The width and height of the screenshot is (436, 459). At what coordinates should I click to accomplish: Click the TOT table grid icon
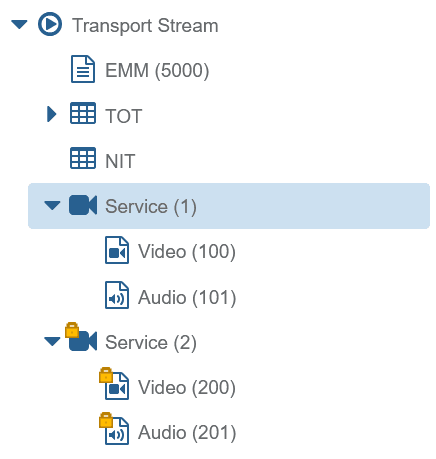point(83,113)
